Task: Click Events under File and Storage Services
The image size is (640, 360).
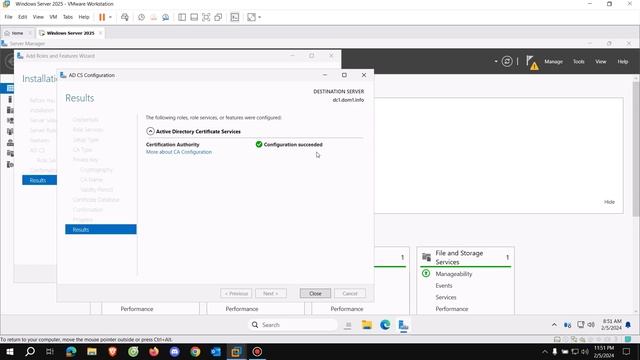Action: pos(444,286)
